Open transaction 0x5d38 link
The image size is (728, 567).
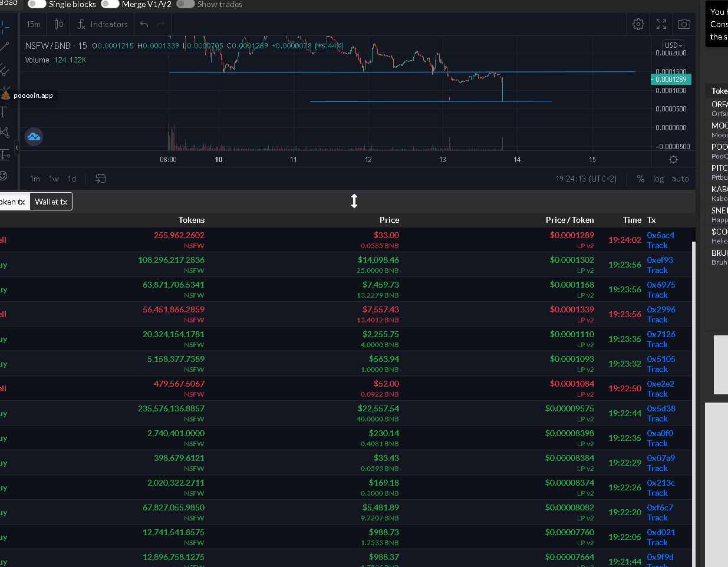661,408
